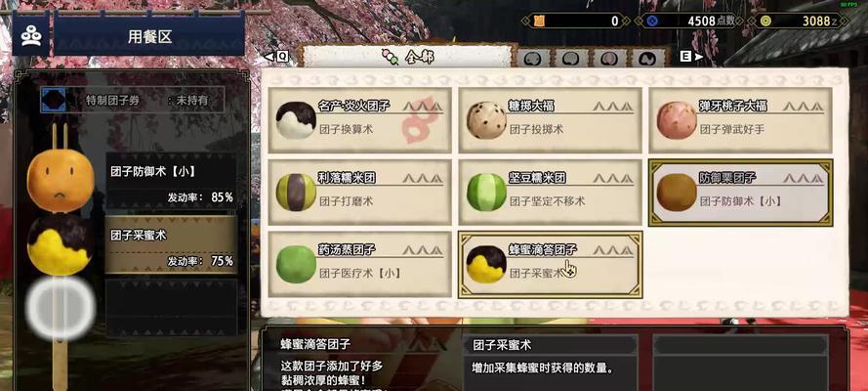The image size is (868, 391).
Task: Select the 团子防御术【小】 skewer slot
Action: point(171,182)
